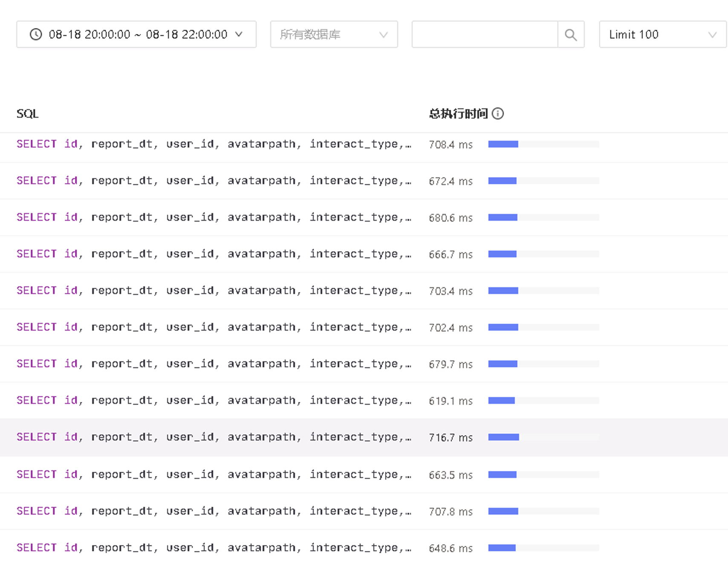Click the SQL column header
The width and height of the screenshot is (728, 565).
click(27, 113)
